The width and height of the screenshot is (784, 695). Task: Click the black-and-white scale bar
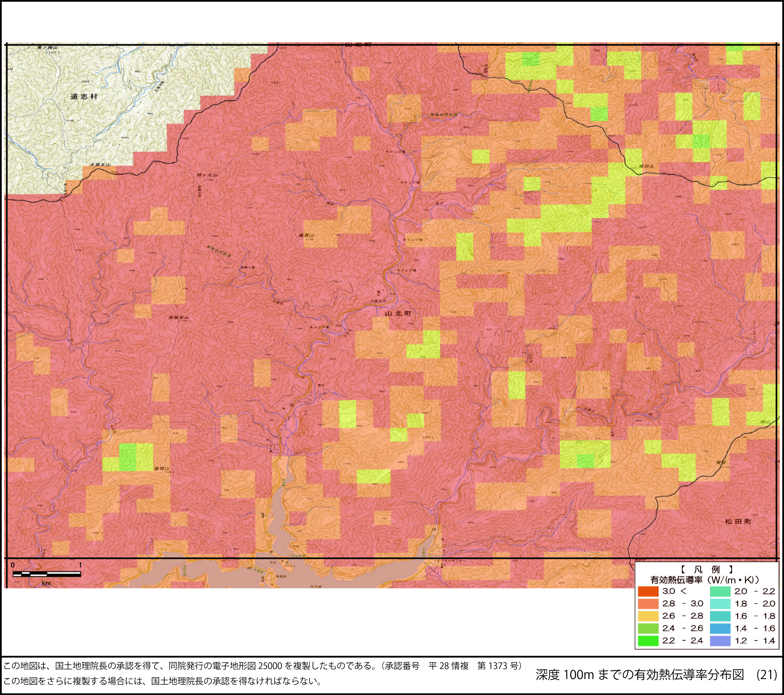47,574
